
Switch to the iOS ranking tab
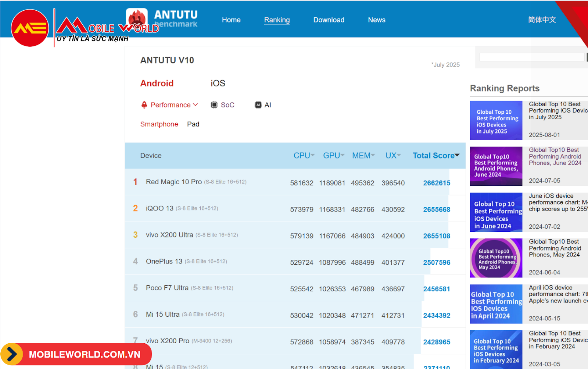point(218,84)
